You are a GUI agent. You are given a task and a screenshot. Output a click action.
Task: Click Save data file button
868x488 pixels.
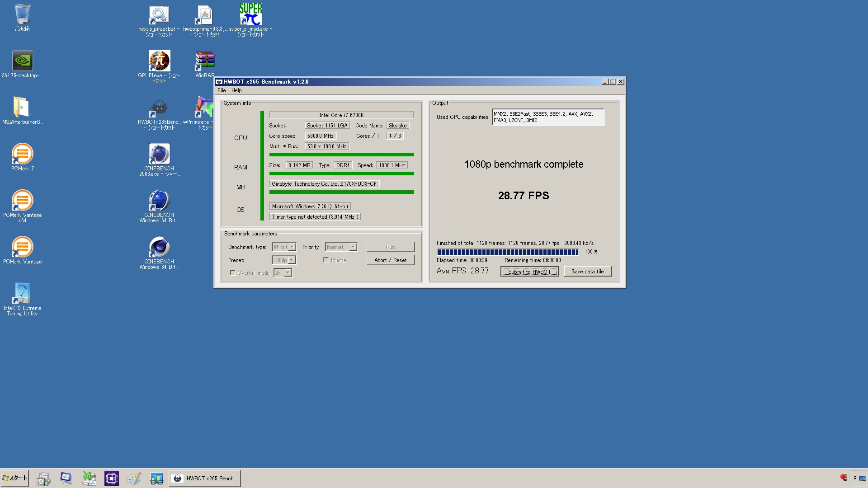(x=588, y=272)
